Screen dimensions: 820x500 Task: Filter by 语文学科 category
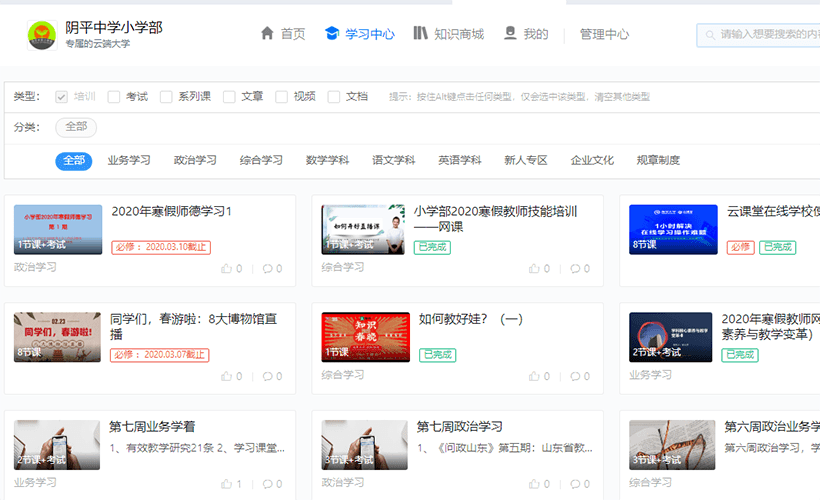pyautogui.click(x=393, y=160)
